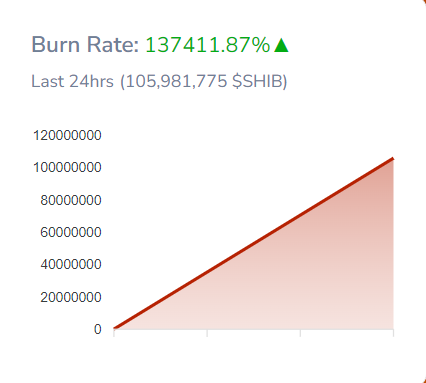Click the Last 24hrs SHIB burned text
Viewport: 426px width, 383px height.
click(159, 81)
